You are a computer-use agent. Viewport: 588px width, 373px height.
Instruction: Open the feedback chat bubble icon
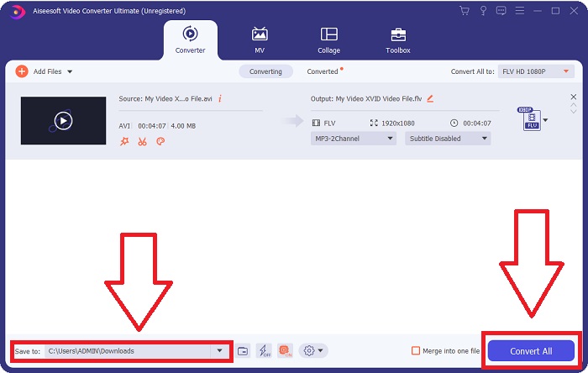(x=501, y=10)
